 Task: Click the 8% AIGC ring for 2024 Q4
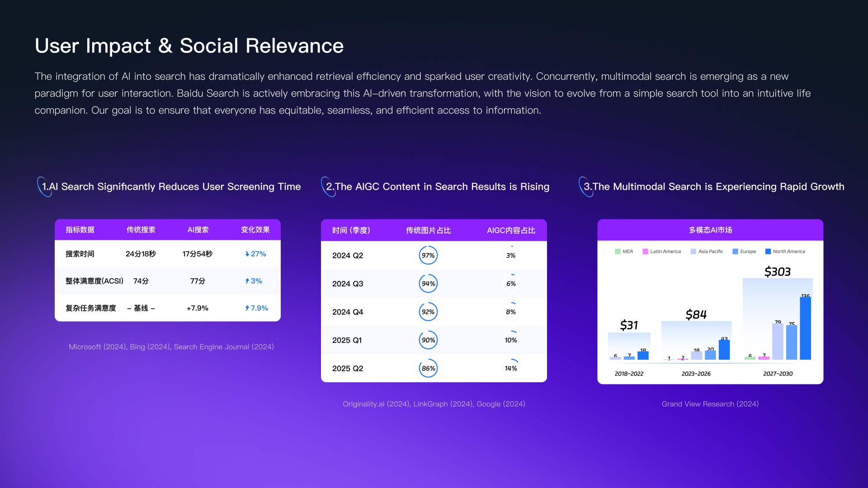511,312
